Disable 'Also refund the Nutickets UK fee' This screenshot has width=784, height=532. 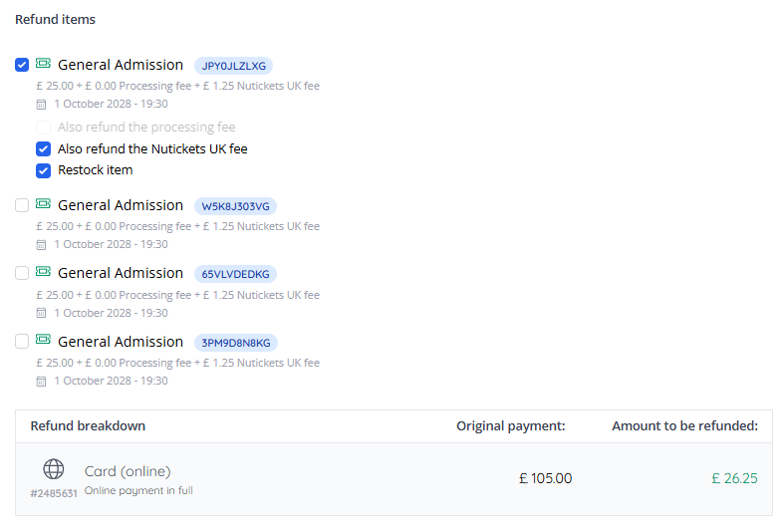[44, 149]
